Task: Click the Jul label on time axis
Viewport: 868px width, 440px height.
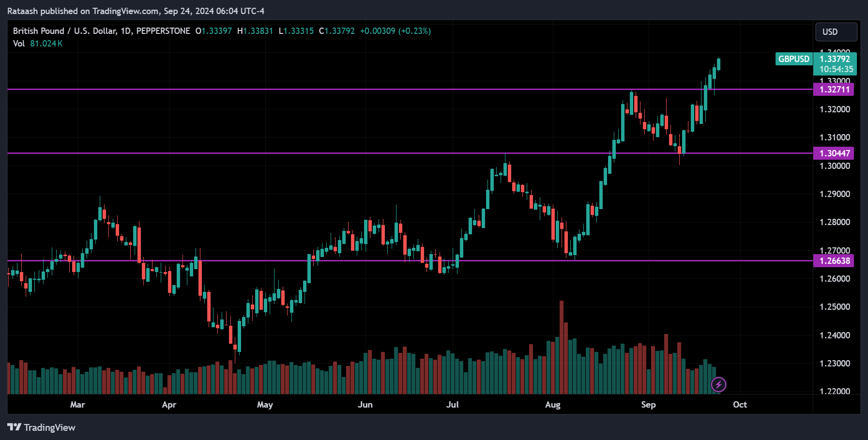Action: click(x=452, y=405)
